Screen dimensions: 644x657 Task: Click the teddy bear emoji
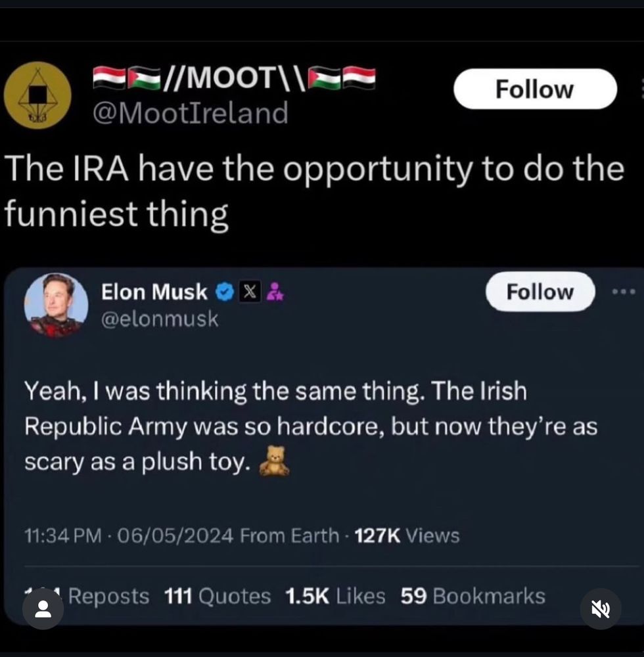click(x=274, y=461)
